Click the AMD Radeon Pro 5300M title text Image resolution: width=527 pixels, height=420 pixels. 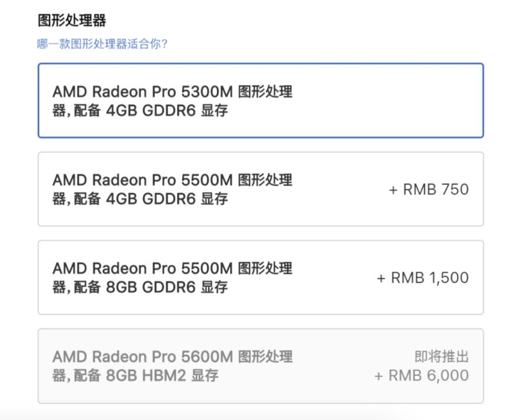[142, 92]
